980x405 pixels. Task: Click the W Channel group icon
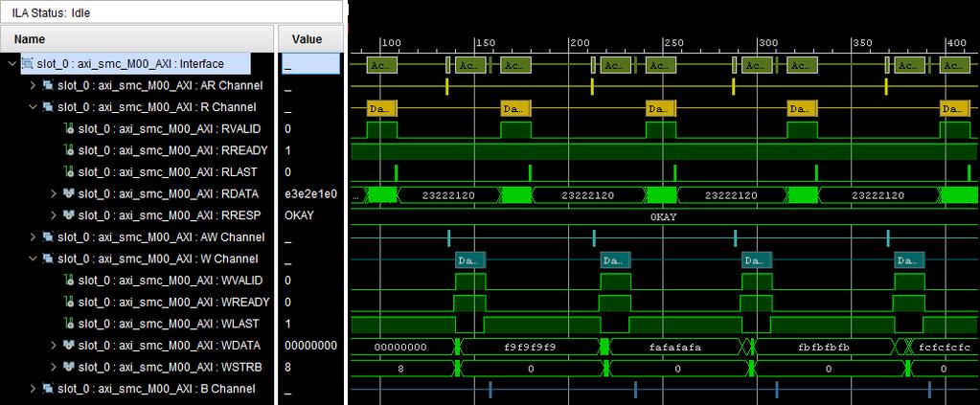48,259
